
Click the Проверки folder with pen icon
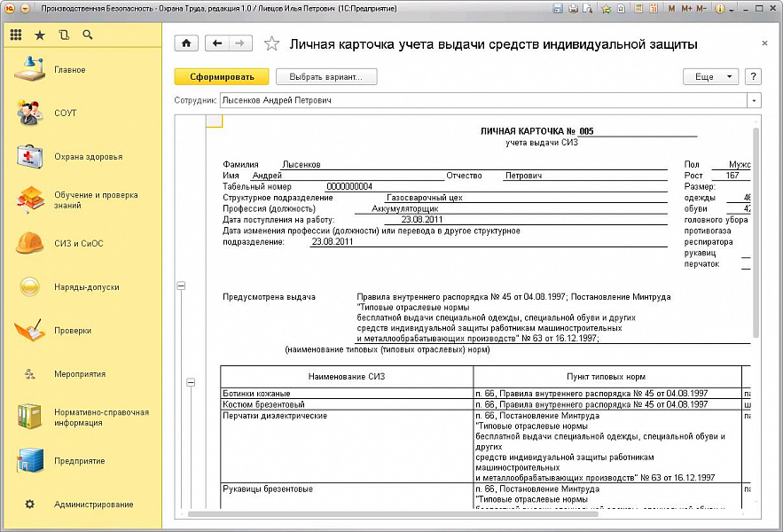(29, 330)
